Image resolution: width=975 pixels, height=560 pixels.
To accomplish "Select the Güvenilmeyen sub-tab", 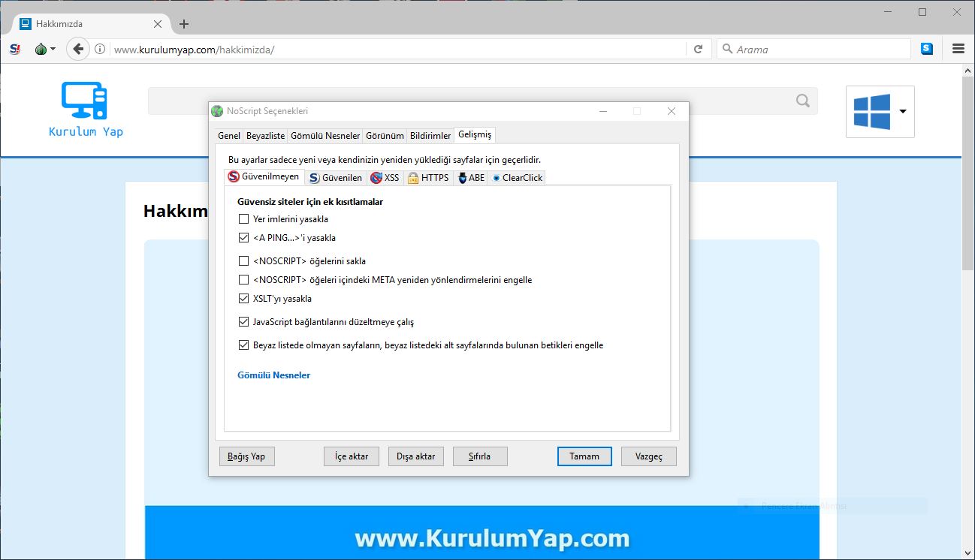I will (264, 177).
